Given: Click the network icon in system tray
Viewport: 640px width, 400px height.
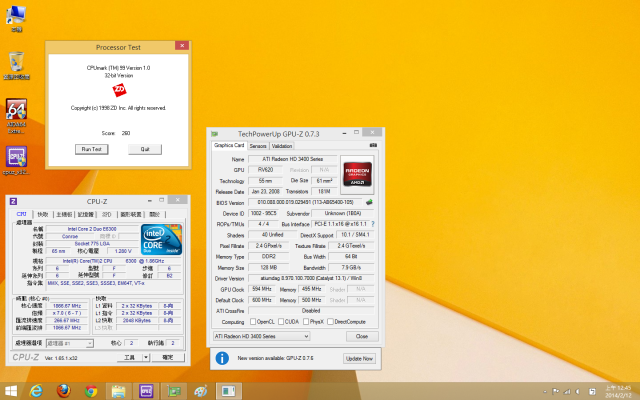Looking at the screenshot, I should [x=567, y=391].
